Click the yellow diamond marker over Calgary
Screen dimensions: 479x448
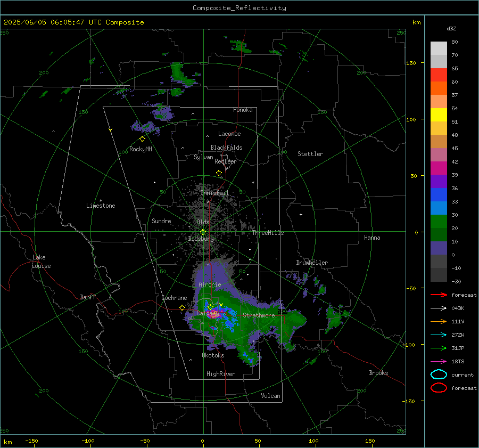(210, 307)
